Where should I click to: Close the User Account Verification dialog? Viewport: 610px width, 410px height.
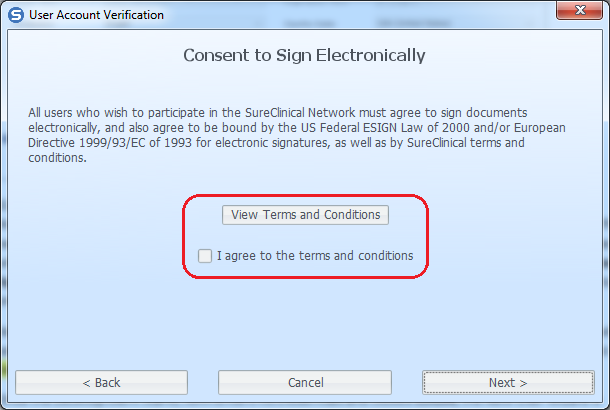coord(580,9)
